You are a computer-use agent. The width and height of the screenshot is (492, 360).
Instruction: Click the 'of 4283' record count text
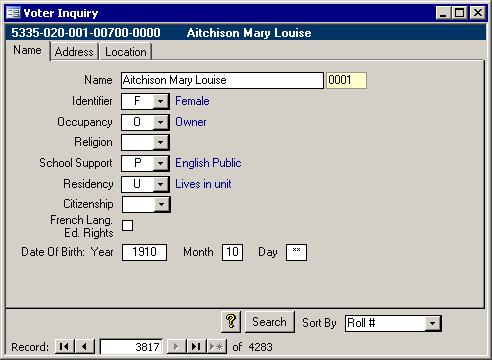pos(252,347)
